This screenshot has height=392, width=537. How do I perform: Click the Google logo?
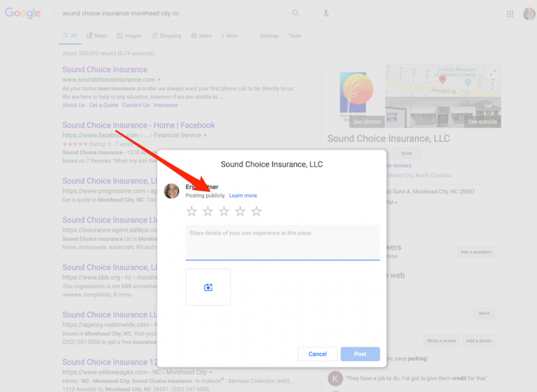[x=23, y=13]
